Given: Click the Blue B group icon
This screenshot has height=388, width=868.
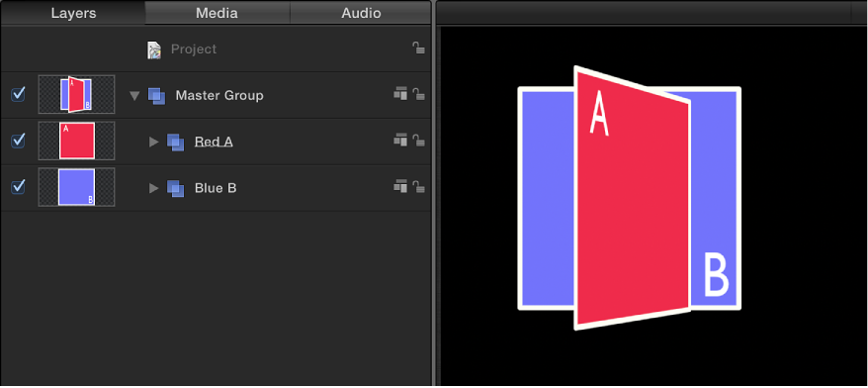Looking at the screenshot, I should [x=176, y=189].
